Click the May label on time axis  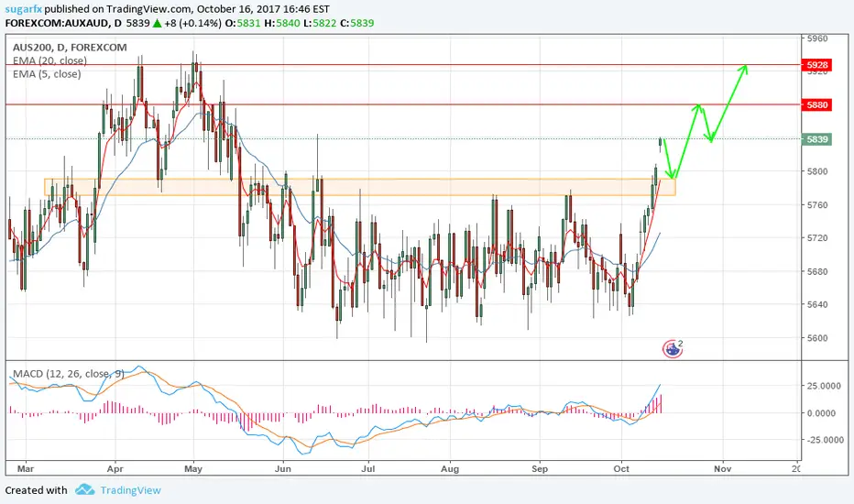(x=193, y=468)
